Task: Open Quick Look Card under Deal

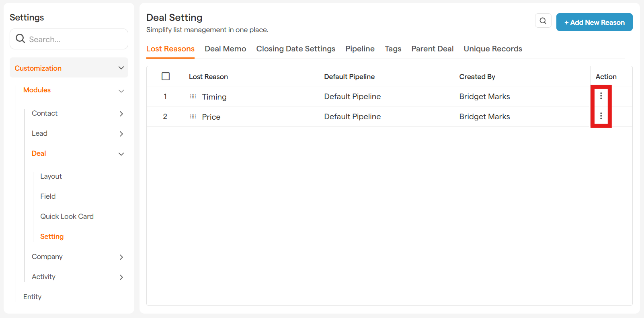Action: click(67, 216)
